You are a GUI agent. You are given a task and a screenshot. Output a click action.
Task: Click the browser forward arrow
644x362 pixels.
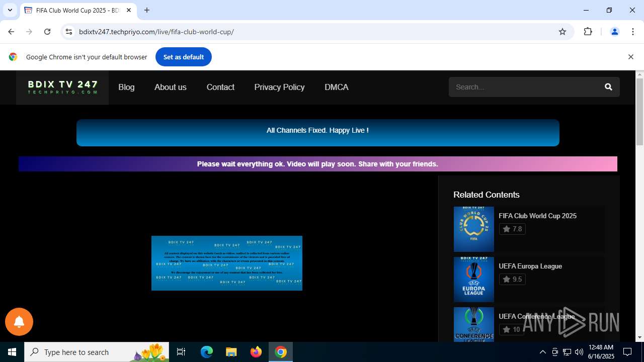(29, 32)
